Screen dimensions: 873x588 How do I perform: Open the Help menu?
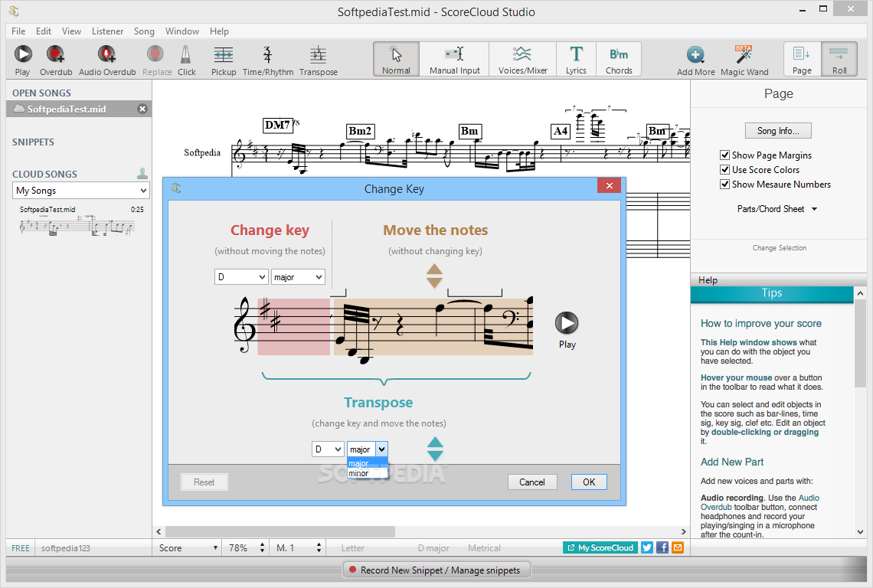[219, 31]
